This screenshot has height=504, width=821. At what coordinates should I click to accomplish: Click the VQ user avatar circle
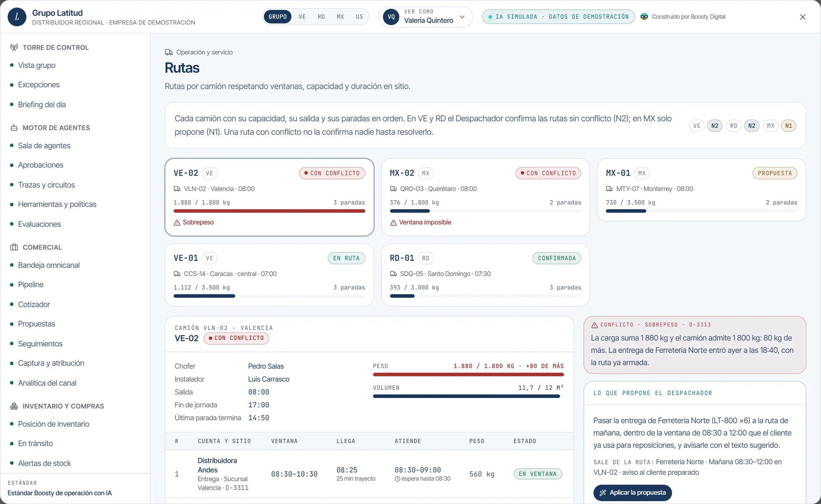click(391, 17)
